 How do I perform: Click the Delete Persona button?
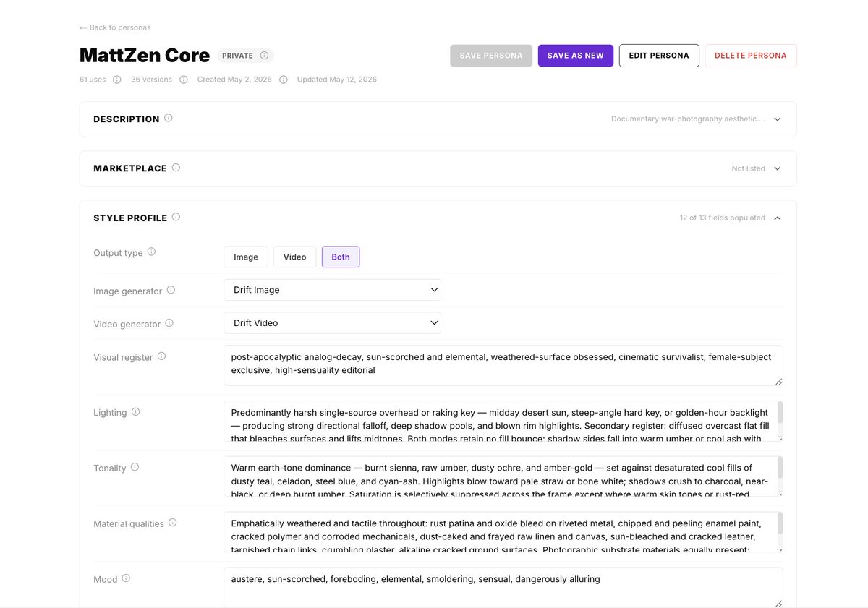pyautogui.click(x=751, y=56)
